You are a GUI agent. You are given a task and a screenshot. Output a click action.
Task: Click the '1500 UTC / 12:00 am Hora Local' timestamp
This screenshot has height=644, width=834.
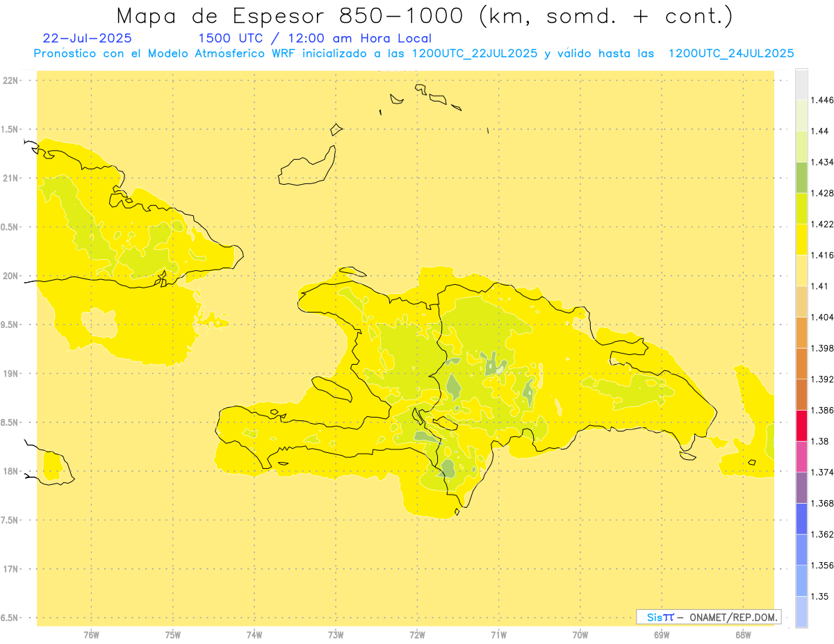tap(315, 38)
